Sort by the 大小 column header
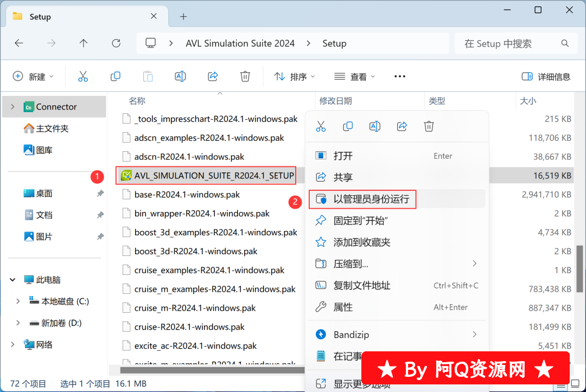 pos(528,101)
